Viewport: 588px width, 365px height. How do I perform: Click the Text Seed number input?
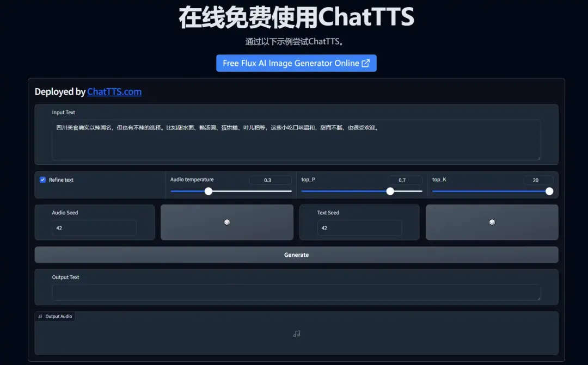coord(359,228)
